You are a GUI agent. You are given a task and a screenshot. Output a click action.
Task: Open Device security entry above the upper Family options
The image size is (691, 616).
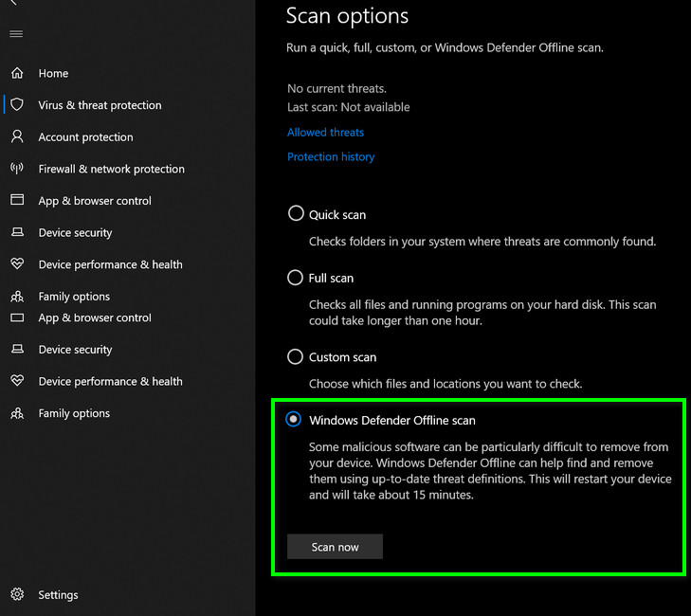coord(75,233)
